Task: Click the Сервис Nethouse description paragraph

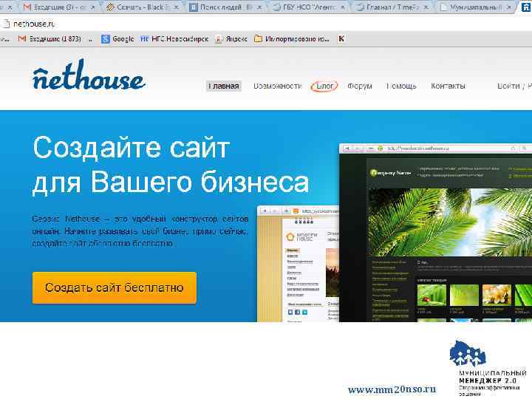Action: pos(140,231)
